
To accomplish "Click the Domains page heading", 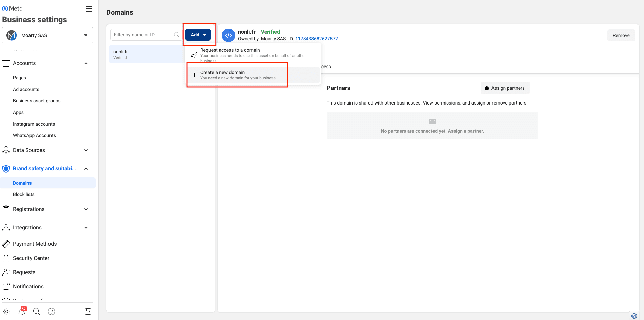I will (120, 12).
